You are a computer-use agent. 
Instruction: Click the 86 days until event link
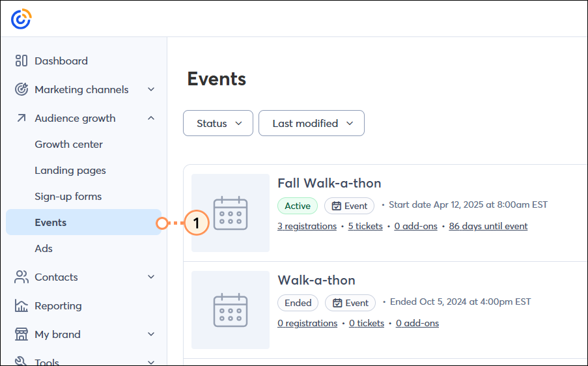point(488,226)
